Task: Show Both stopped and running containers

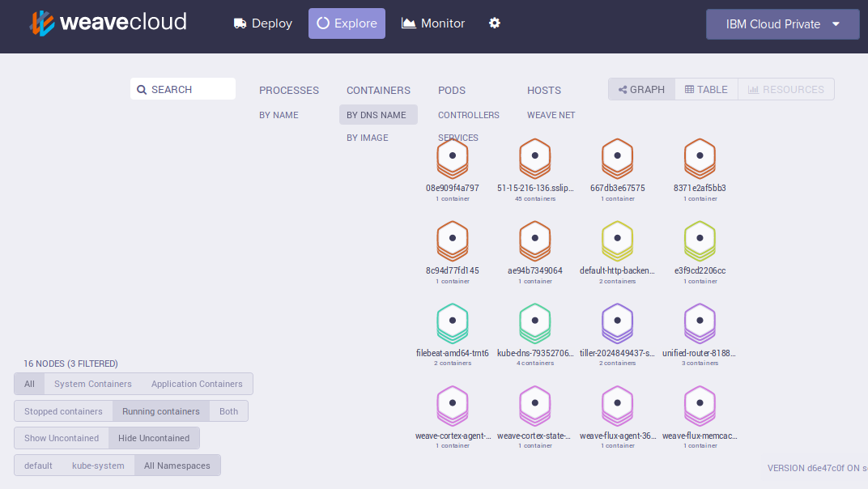Action: tap(228, 411)
